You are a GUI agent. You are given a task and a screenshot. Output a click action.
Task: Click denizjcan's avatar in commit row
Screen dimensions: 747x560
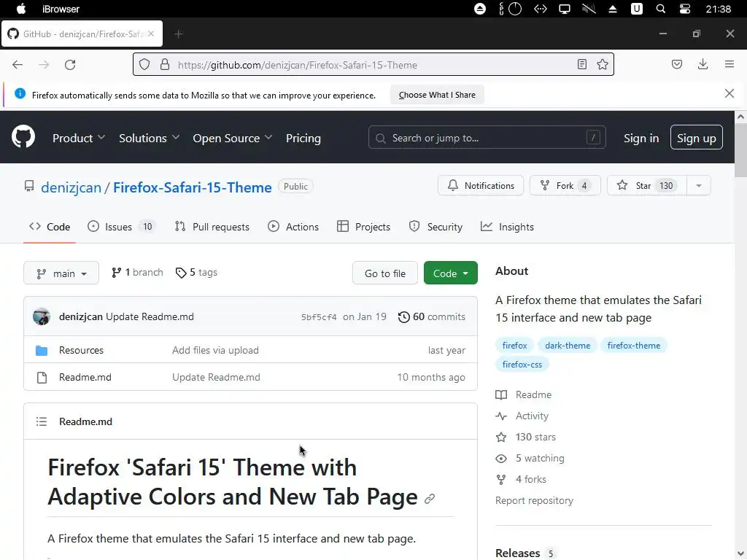(x=42, y=316)
